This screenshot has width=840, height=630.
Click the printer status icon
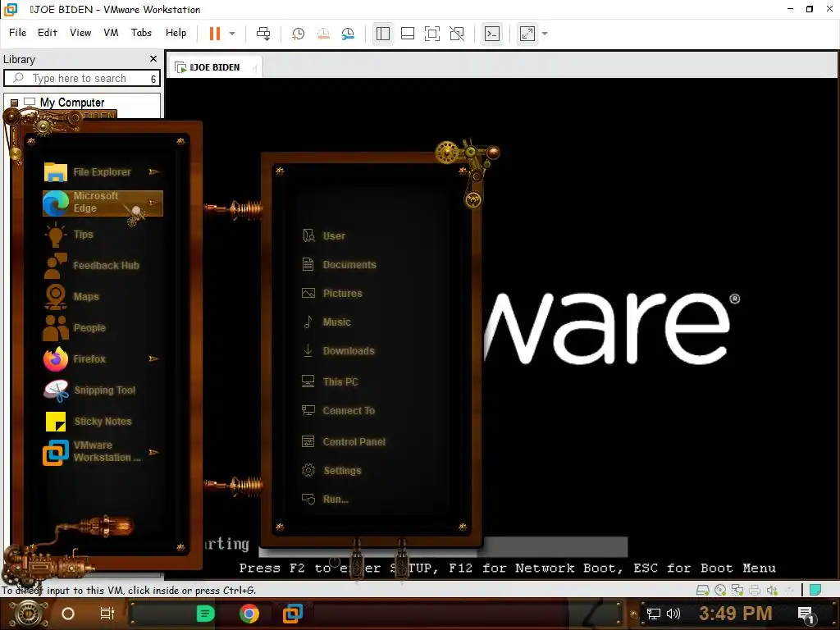[x=755, y=591]
